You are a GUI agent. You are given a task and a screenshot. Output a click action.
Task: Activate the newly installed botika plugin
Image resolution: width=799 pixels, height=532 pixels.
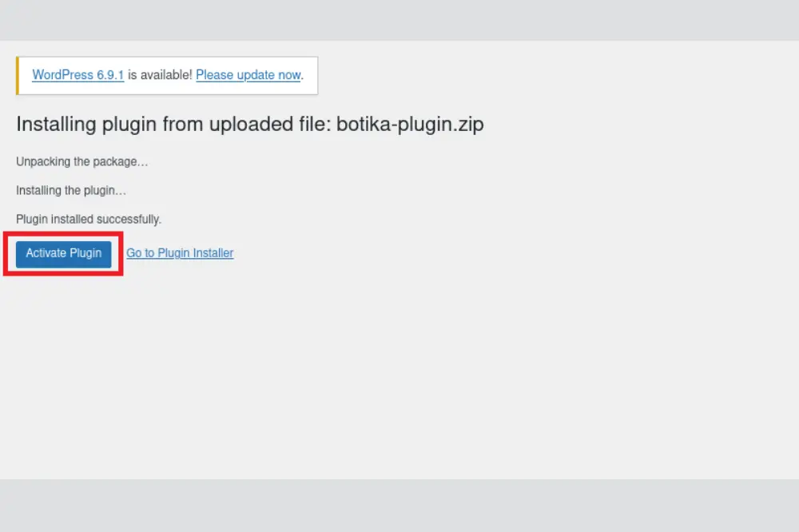click(x=63, y=253)
